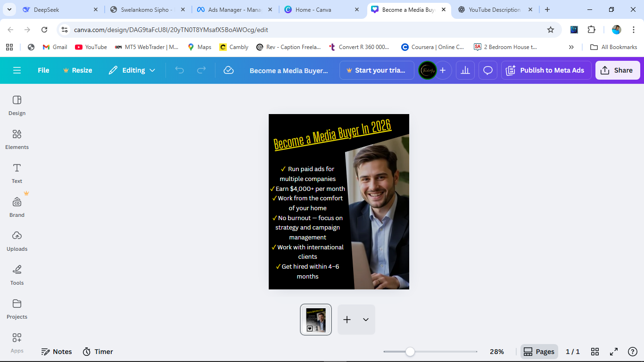The width and height of the screenshot is (644, 362).
Task: Open the Chrome profile avatar
Action: tap(617, 30)
